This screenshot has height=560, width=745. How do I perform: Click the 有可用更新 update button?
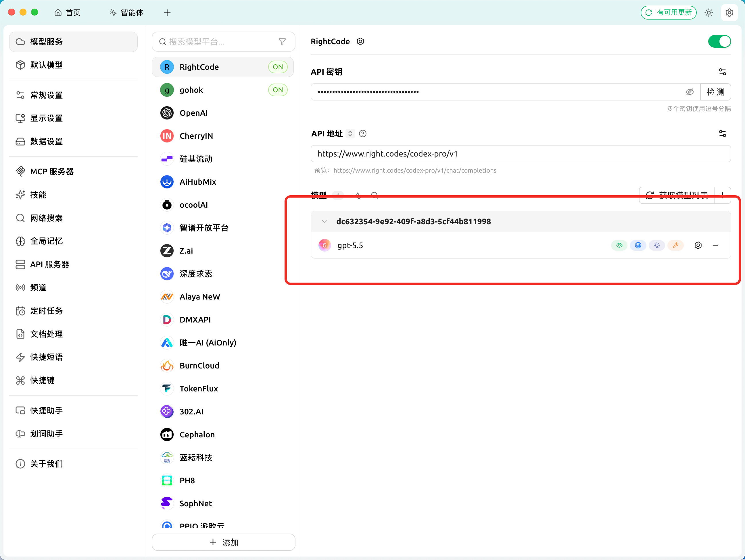pyautogui.click(x=669, y=13)
